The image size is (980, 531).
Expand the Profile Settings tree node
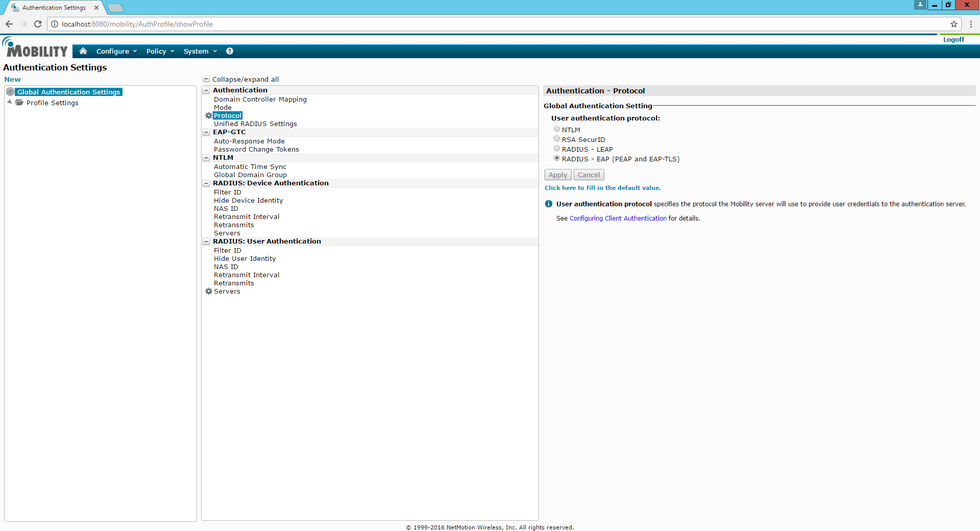[x=9, y=102]
